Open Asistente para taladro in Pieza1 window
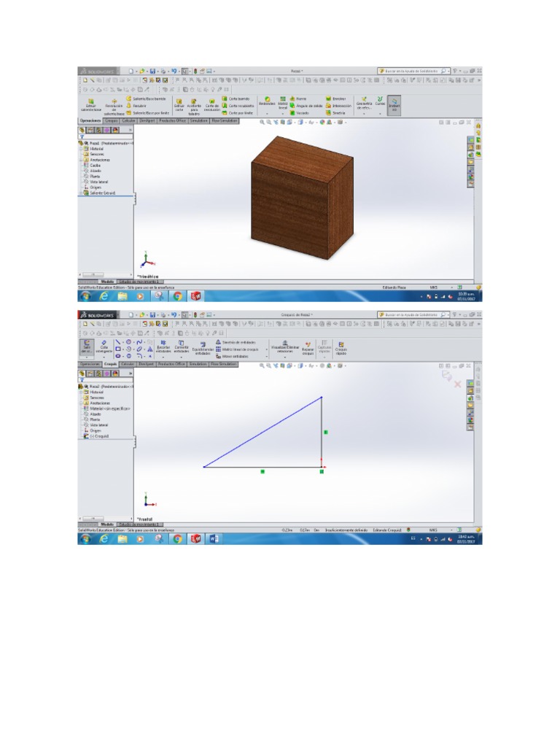Image resolution: width=560 pixels, height=747 pixels. [194, 107]
